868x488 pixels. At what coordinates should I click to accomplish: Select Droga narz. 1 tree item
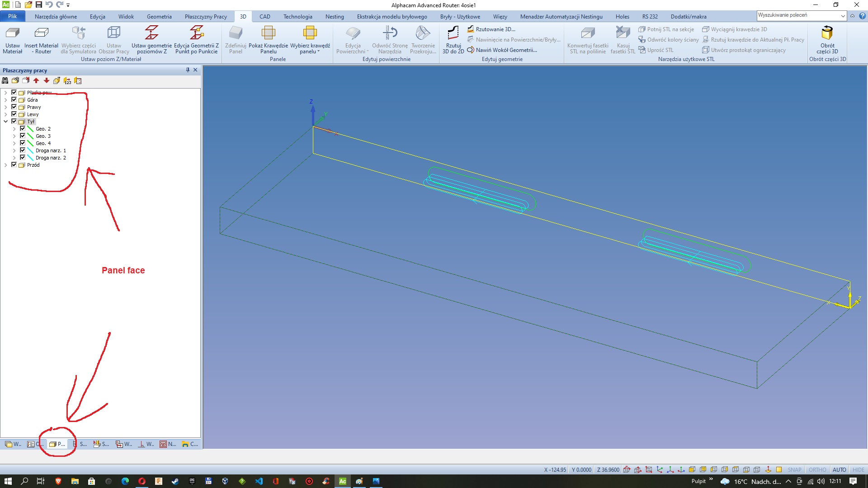click(x=51, y=150)
